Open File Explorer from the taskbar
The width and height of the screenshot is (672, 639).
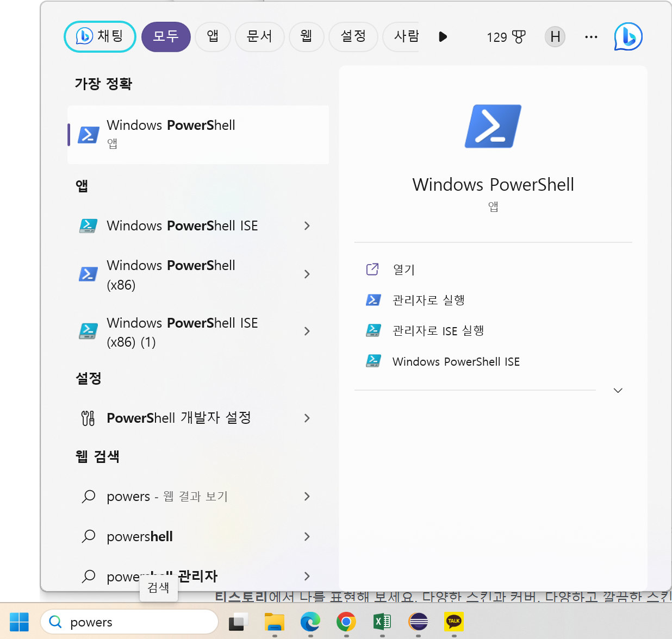275,622
